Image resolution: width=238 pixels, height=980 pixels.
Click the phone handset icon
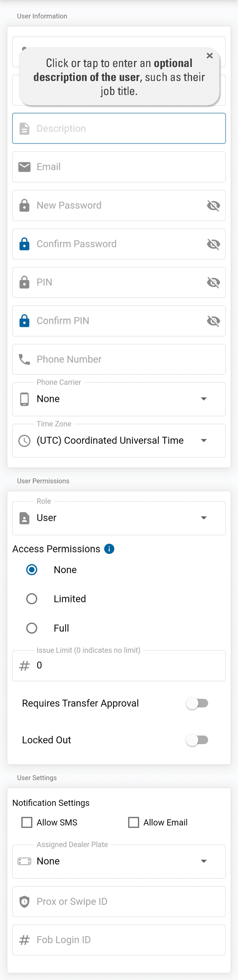click(x=24, y=359)
